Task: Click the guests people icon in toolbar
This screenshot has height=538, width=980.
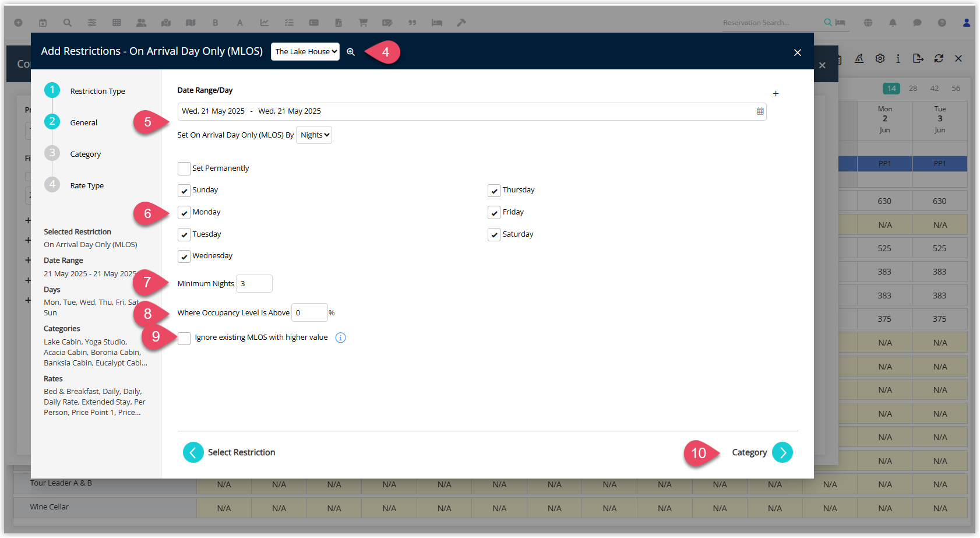Action: (x=141, y=23)
